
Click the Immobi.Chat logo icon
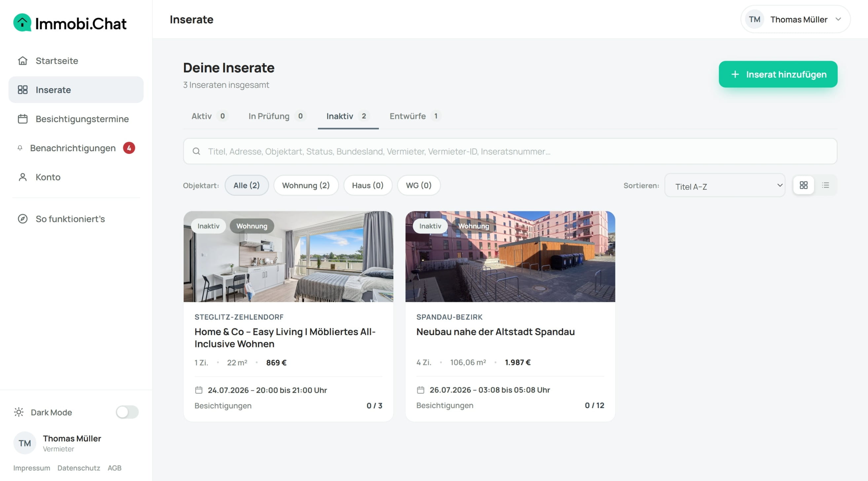[x=22, y=22]
